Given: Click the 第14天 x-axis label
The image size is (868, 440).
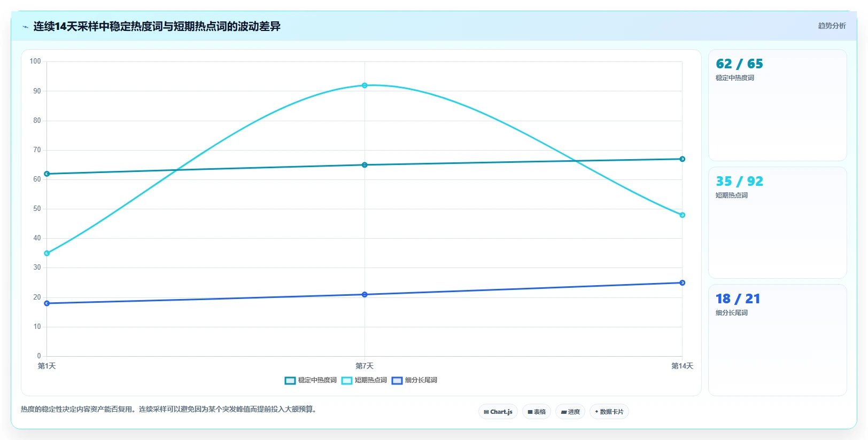Looking at the screenshot, I should (x=682, y=366).
